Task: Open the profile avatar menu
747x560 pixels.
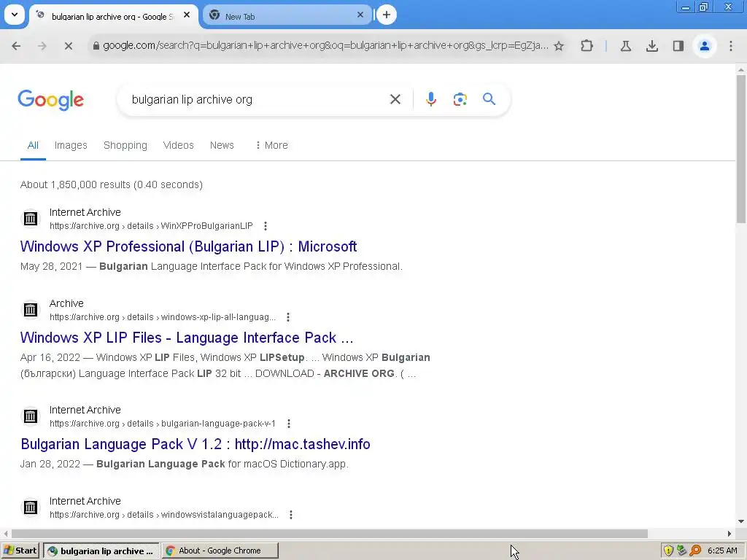Action: (704, 46)
